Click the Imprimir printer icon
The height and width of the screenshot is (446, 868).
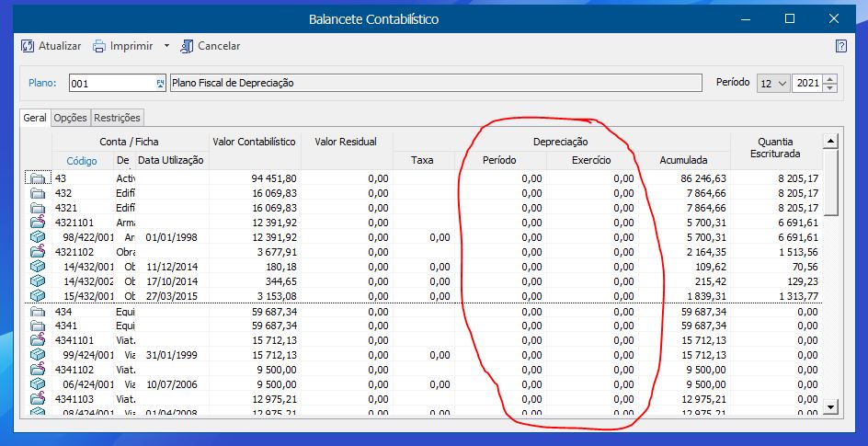pyautogui.click(x=99, y=46)
